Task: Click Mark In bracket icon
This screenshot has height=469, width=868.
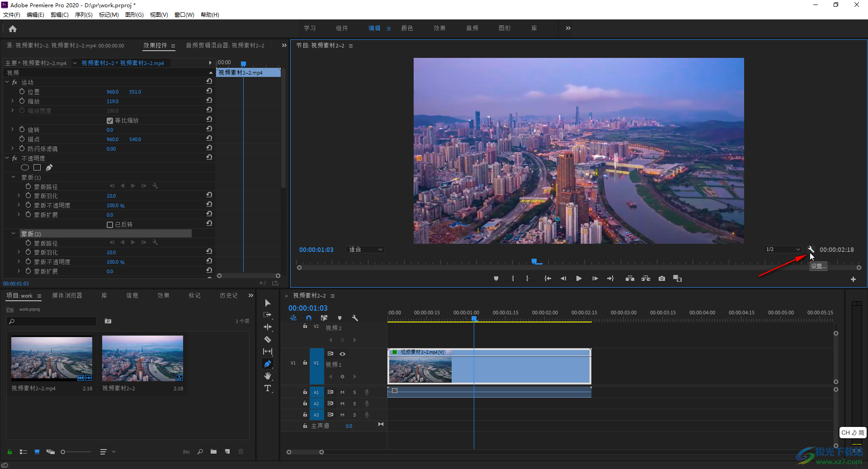Action: (513, 279)
